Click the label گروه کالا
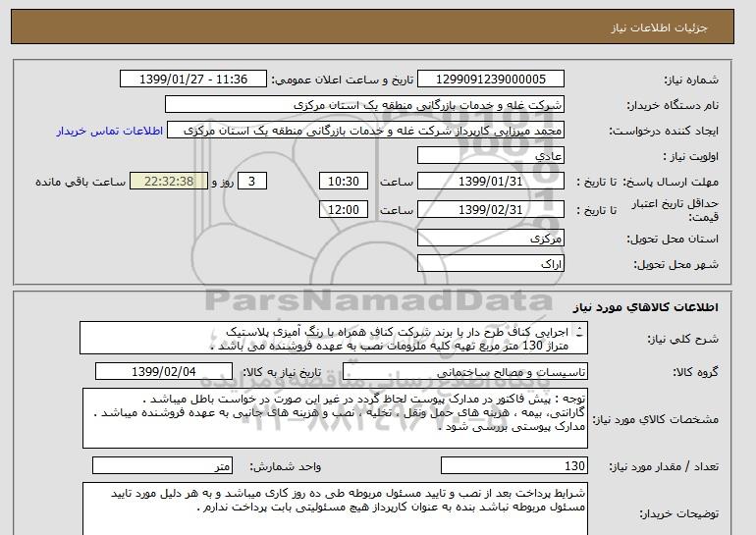This screenshot has height=535, width=756. click(696, 372)
